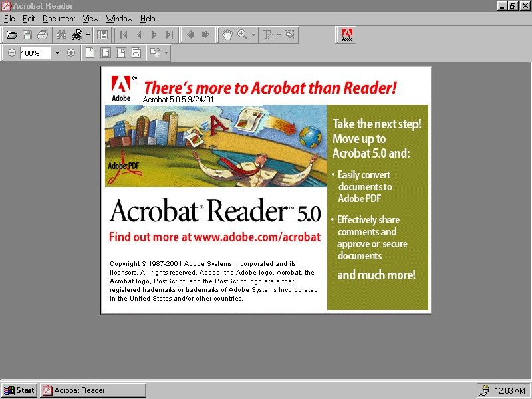
Task: Go to First Page using toolbar icon
Action: (x=124, y=35)
